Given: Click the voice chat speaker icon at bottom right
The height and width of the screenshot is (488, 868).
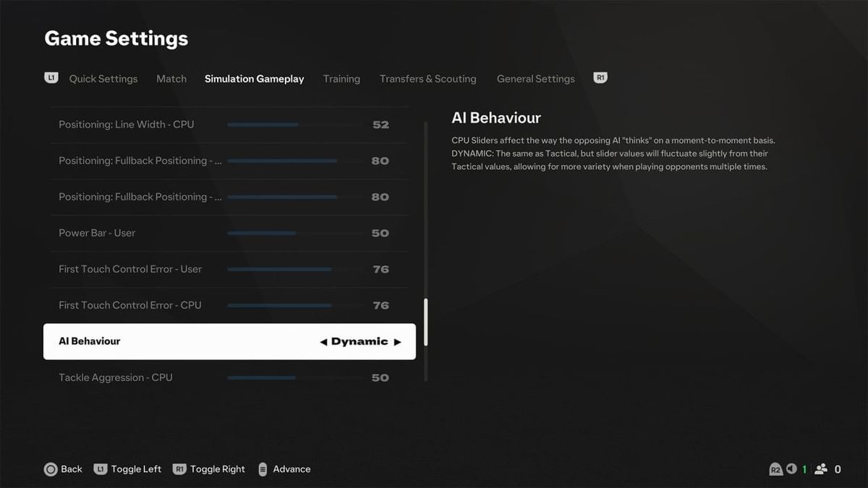Looking at the screenshot, I should [x=791, y=468].
